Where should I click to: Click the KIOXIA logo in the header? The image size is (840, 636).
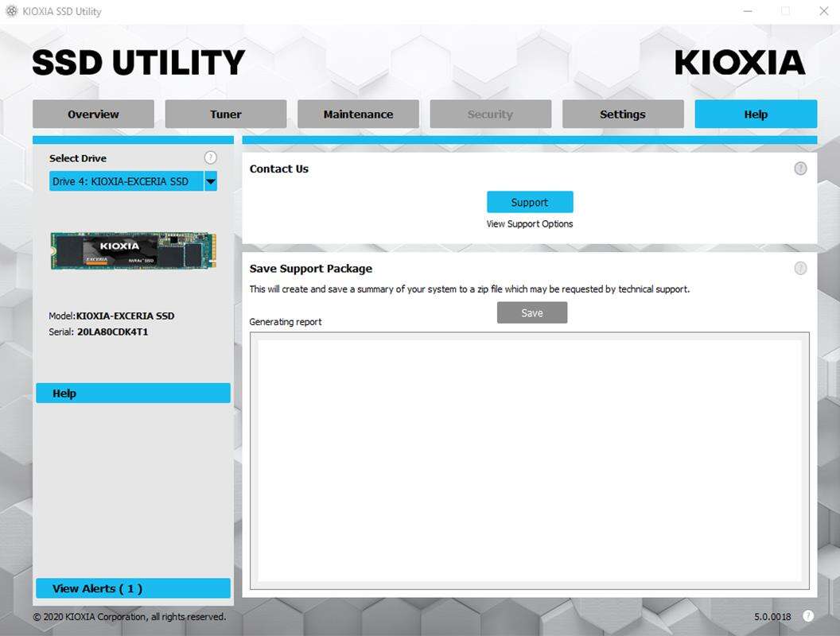(740, 63)
